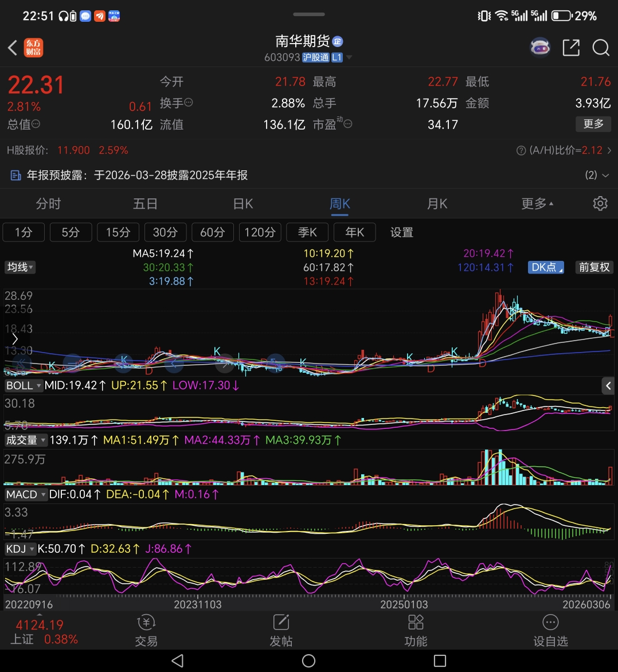Tap the 年报预披露 announcement text
The image size is (618, 672).
point(137,175)
